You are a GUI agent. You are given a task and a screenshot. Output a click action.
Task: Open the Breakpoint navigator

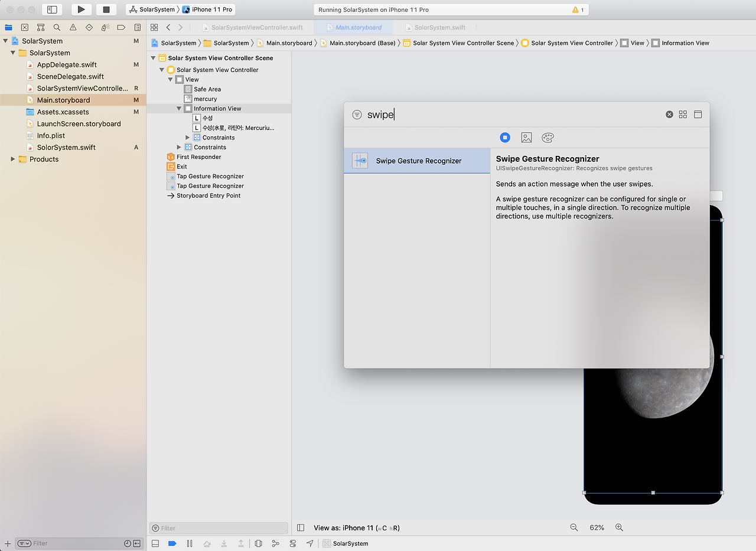(121, 27)
